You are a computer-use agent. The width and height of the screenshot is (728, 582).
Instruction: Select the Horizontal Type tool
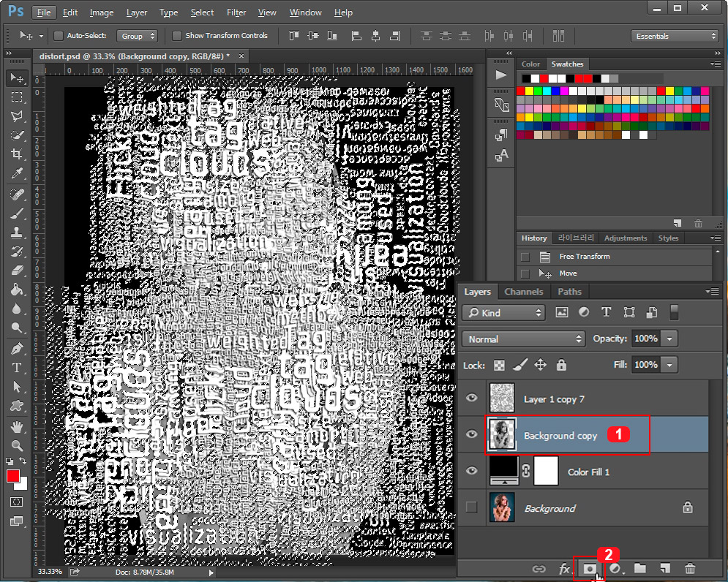17,368
